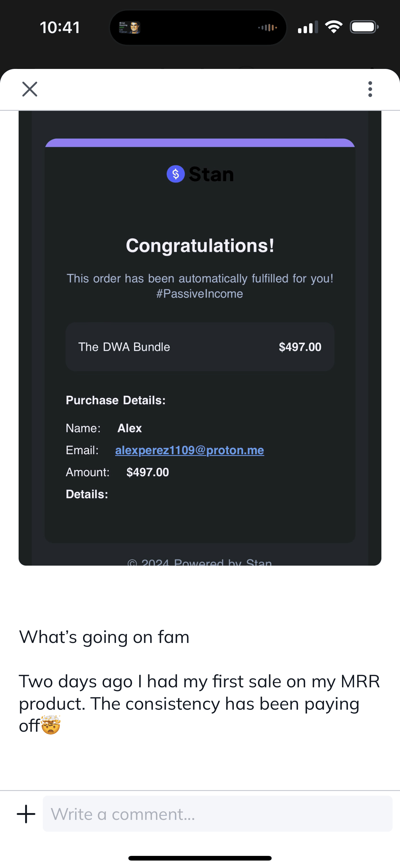Screen dimensions: 400x868
Task: Open the alexperez1109@proton.me email link
Action: click(189, 450)
